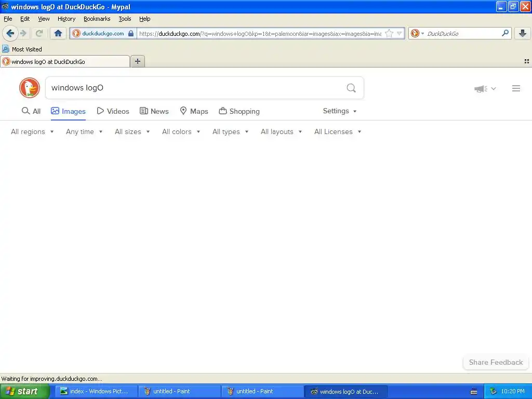The image size is (532, 399).
Task: Click the duckduckgo.com site identity label
Action: coord(103,33)
